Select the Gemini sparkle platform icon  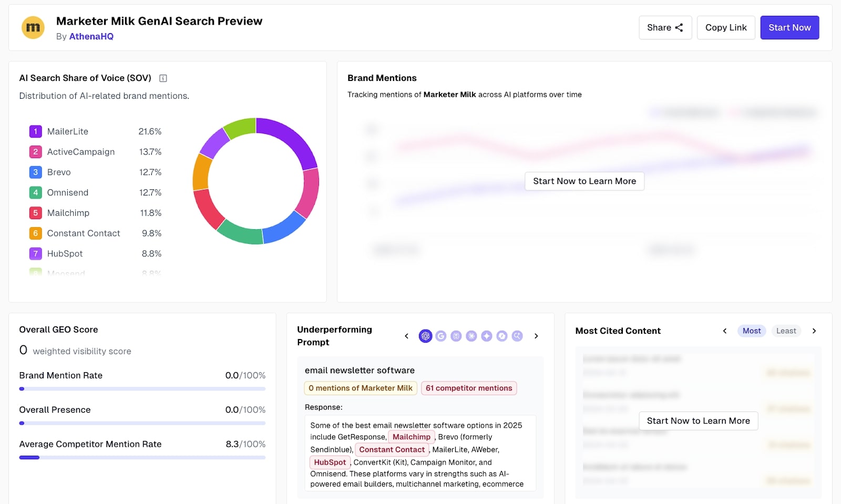487,336
